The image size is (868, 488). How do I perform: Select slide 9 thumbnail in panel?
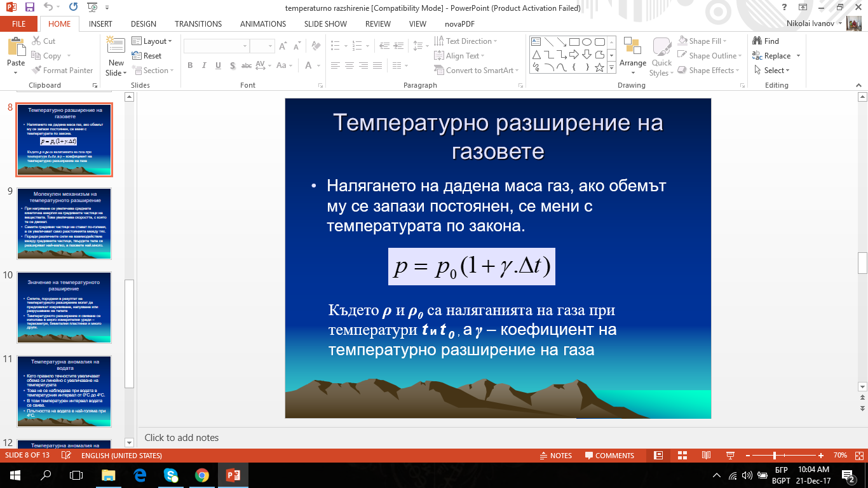[64, 224]
